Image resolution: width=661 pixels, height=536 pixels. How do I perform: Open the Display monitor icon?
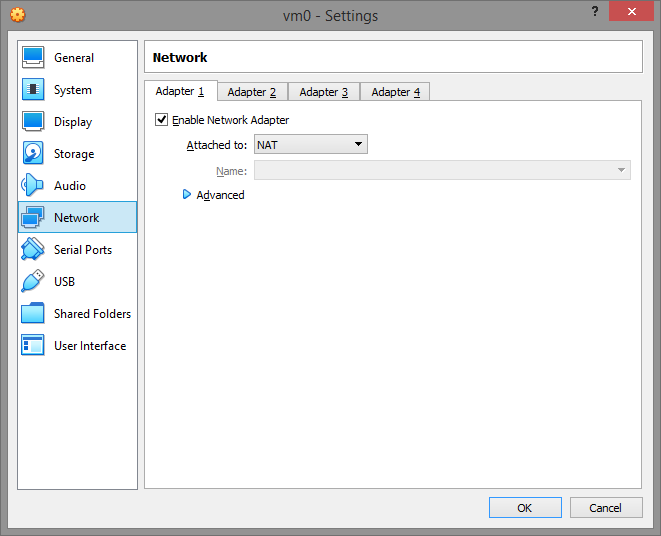[x=34, y=122]
